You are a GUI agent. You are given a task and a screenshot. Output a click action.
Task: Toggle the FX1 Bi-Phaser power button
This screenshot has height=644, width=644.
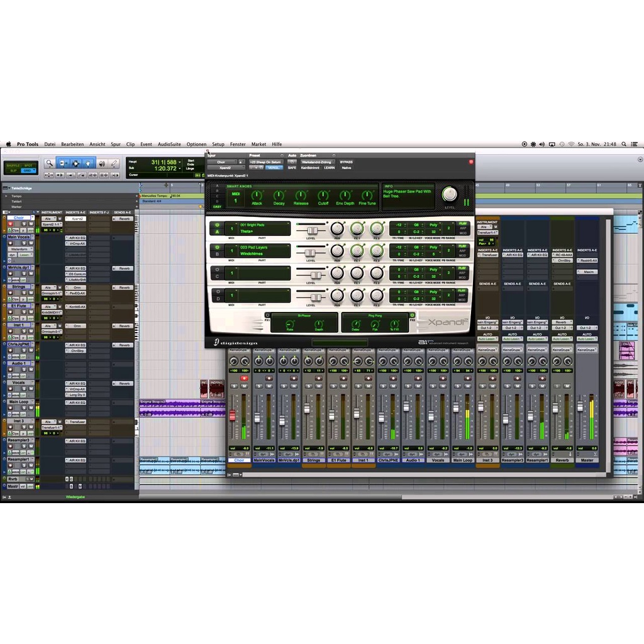(267, 316)
